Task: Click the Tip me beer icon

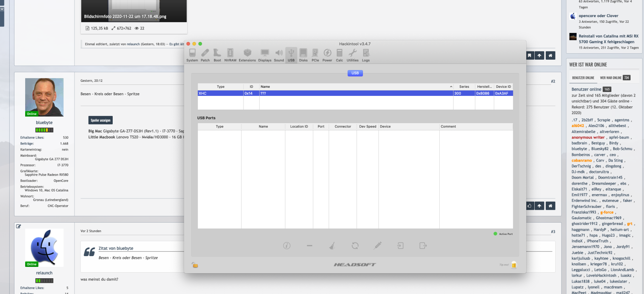Action: [x=514, y=265]
